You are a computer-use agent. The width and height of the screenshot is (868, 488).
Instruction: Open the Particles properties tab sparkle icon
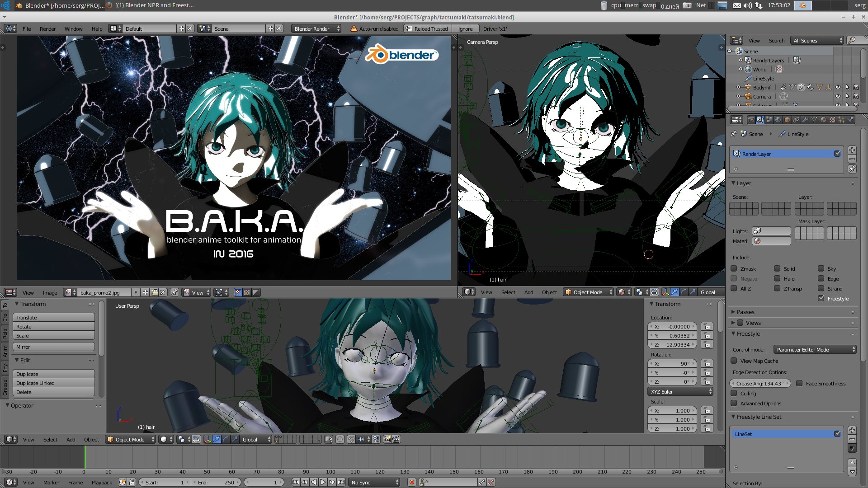[841, 120]
